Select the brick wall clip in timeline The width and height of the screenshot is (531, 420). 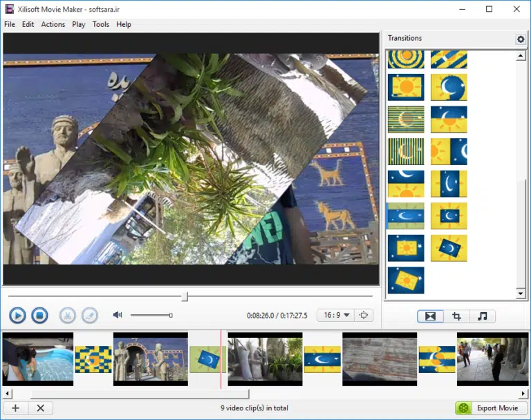click(380, 359)
